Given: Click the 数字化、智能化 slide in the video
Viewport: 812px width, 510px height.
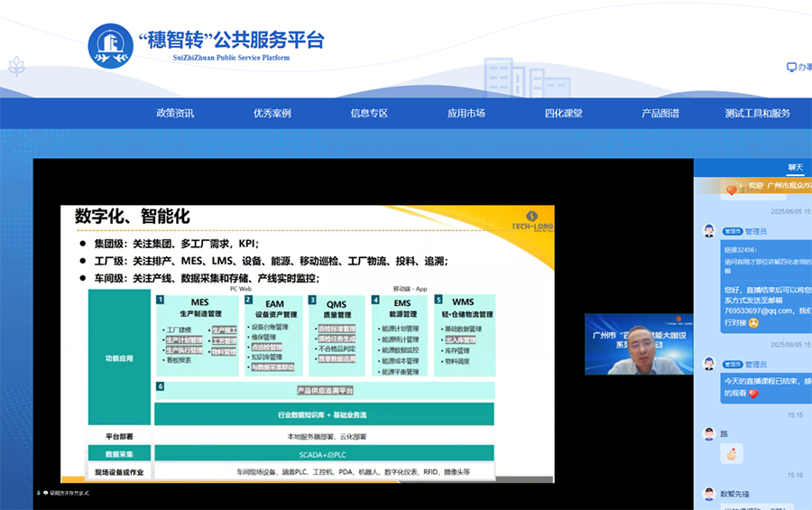Looking at the screenshot, I should pos(308,343).
